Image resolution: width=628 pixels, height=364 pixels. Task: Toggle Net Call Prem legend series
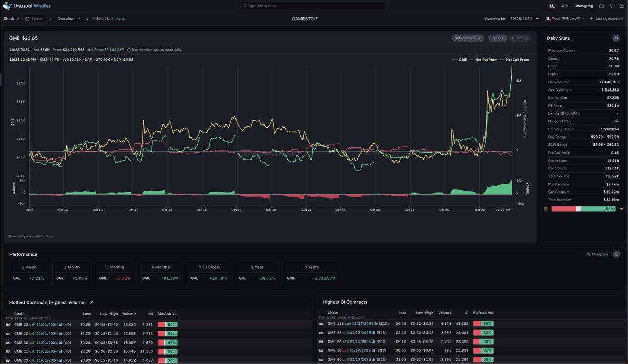click(x=514, y=60)
